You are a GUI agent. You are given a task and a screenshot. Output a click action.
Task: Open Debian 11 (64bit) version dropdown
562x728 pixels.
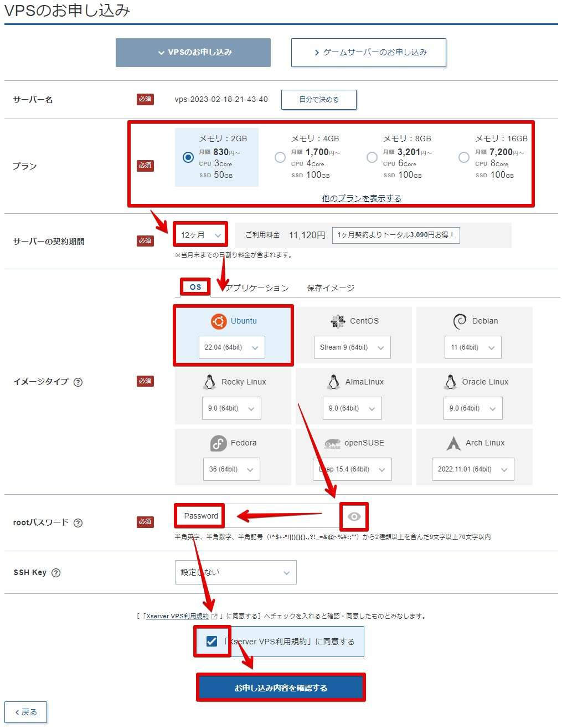point(473,348)
